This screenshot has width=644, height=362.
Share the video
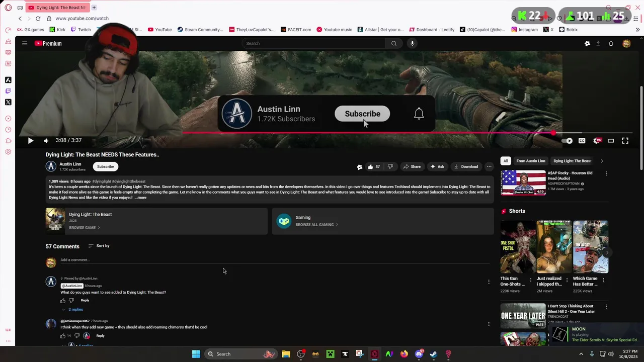tap(412, 166)
